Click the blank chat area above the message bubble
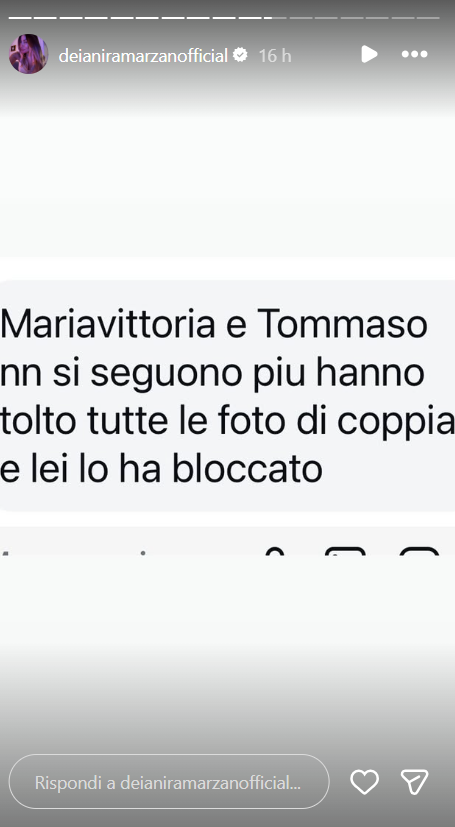 227,185
